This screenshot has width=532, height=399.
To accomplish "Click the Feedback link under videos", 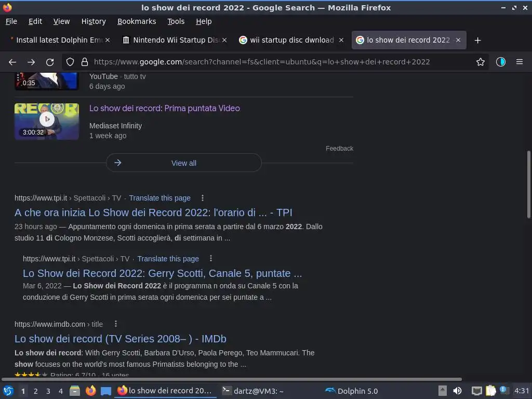I will [x=339, y=149].
